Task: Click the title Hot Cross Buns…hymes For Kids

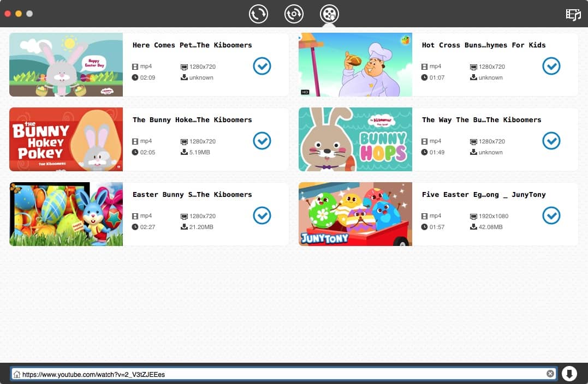Action: (x=483, y=45)
